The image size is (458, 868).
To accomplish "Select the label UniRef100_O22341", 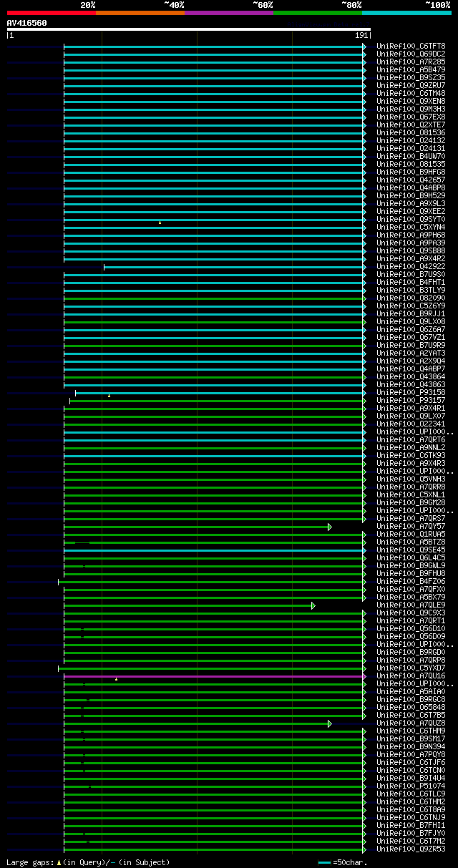I will point(411,424).
